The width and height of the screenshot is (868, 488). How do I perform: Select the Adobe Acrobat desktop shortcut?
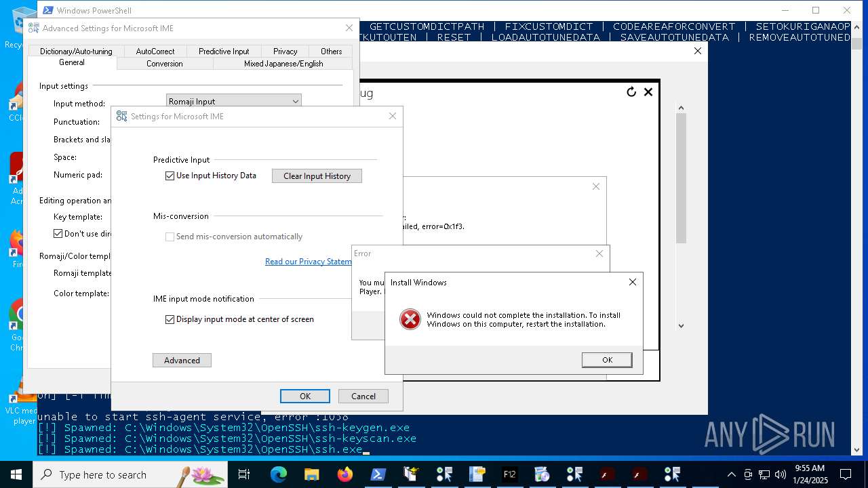coord(16,178)
